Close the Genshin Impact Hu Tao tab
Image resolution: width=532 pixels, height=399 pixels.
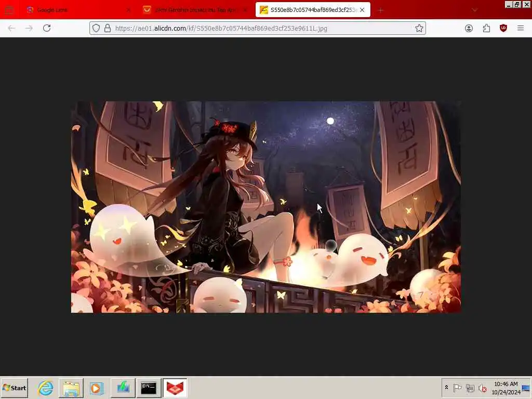tap(245, 10)
